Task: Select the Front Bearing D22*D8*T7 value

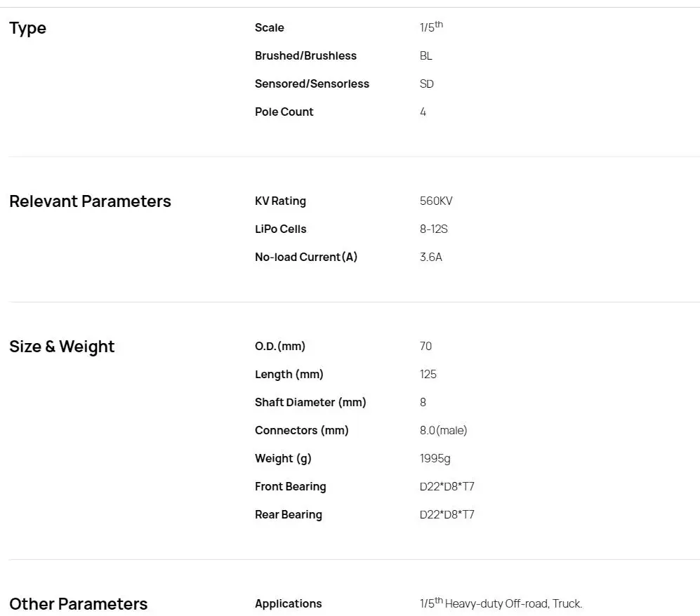Action: 447,487
